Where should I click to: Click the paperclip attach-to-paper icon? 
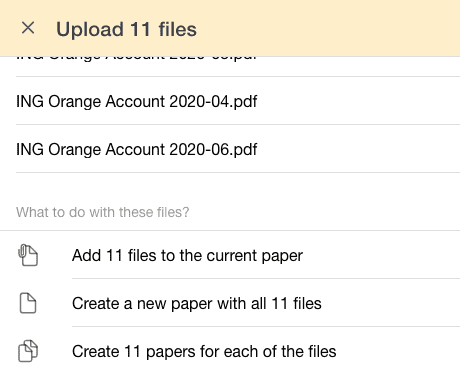pyautogui.click(x=28, y=255)
